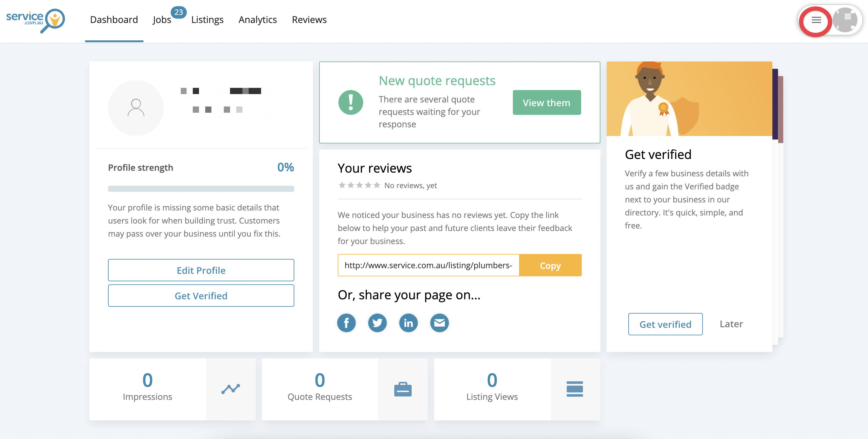Image resolution: width=868 pixels, height=439 pixels.
Task: Copy the listing review link
Action: tap(550, 265)
